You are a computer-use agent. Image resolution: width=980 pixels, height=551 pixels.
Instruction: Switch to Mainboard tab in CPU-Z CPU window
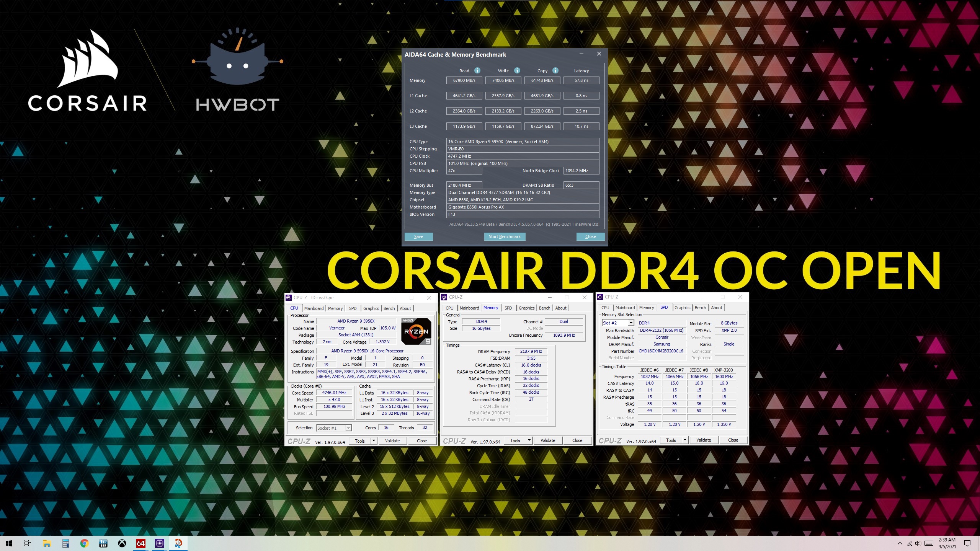point(314,308)
